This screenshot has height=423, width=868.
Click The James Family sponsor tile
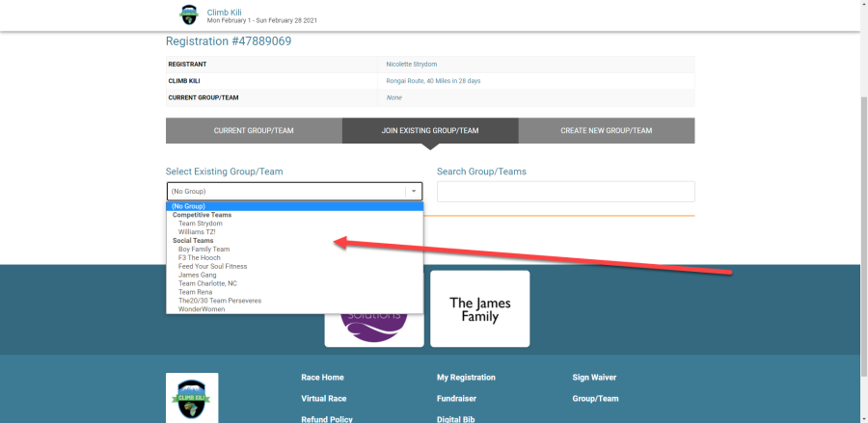coord(480,308)
